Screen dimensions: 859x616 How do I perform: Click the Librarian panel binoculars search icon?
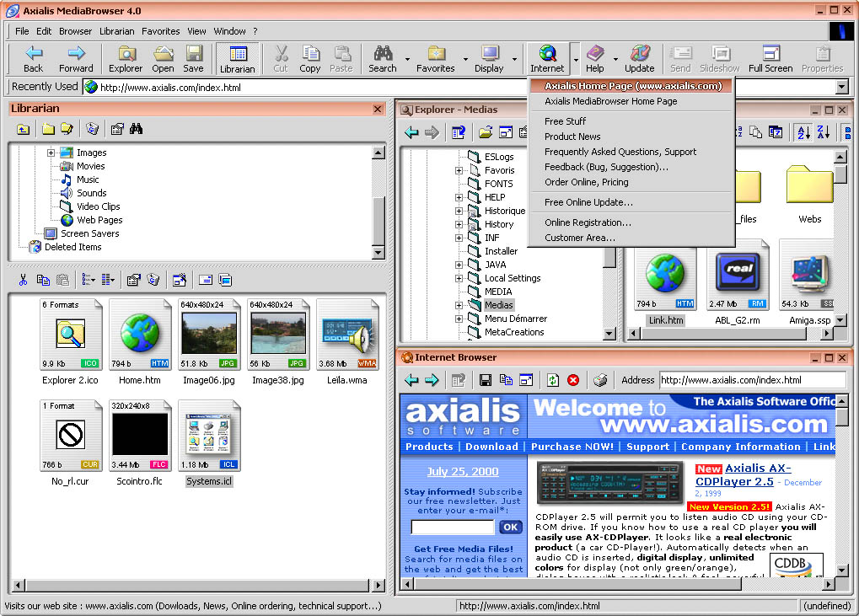[136, 129]
